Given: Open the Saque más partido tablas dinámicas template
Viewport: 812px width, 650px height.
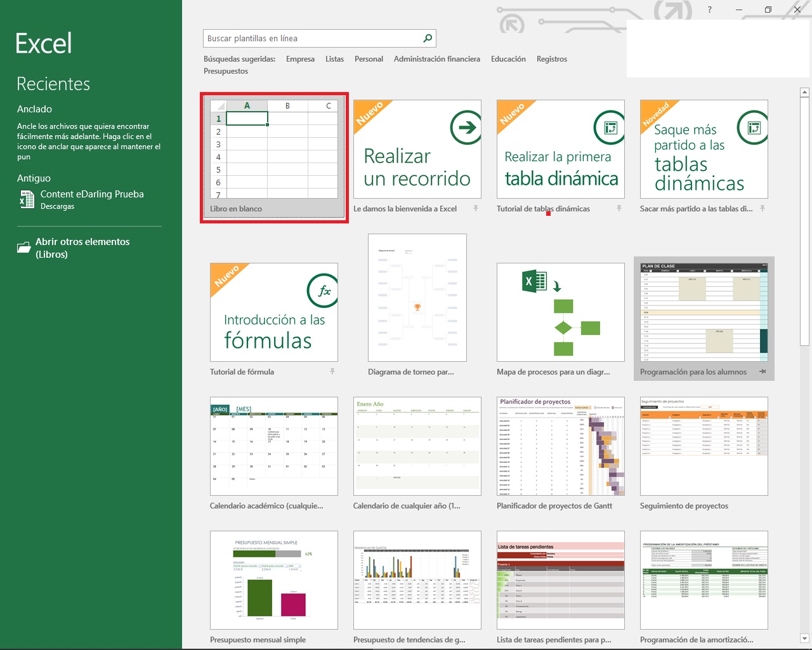Looking at the screenshot, I should tap(704, 149).
